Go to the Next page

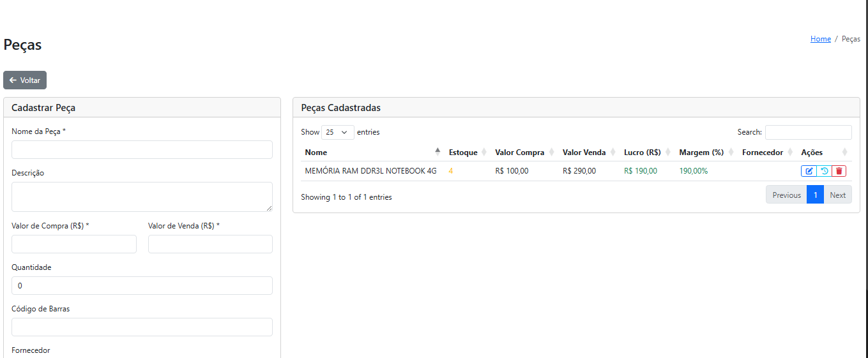point(838,195)
